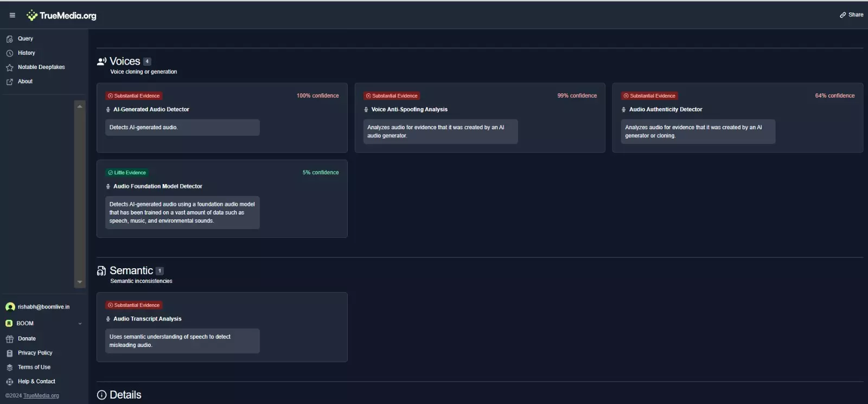The width and height of the screenshot is (868, 404).
Task: Click the sidebar scrollbar up arrow
Action: coord(80,106)
